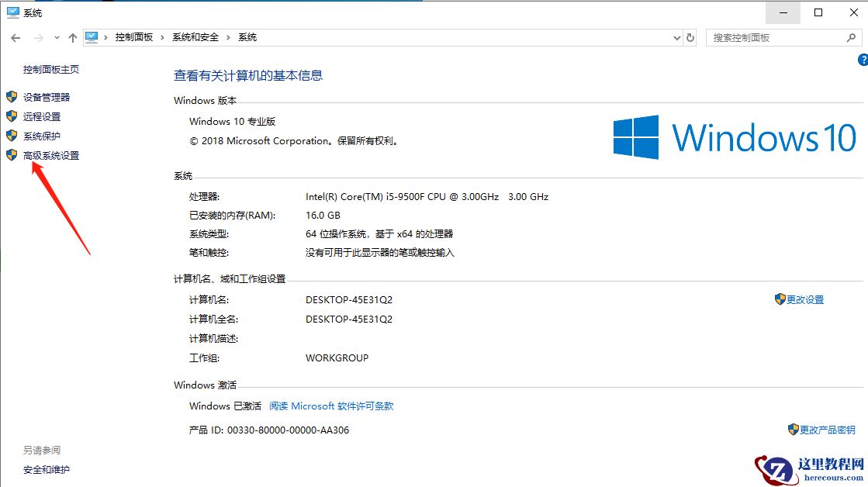Click the computer icon in the address bar
Image resolution: width=868 pixels, height=487 pixels.
click(93, 36)
